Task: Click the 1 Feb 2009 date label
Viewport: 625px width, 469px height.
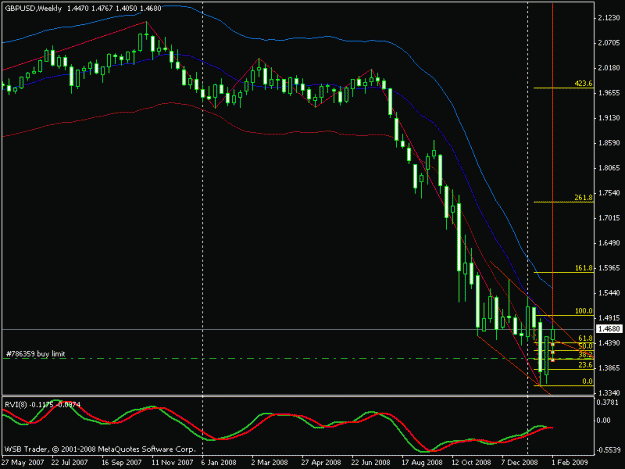Action: (x=570, y=462)
